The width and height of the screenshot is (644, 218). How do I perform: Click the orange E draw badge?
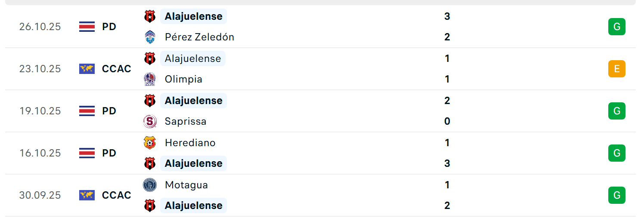point(616,69)
